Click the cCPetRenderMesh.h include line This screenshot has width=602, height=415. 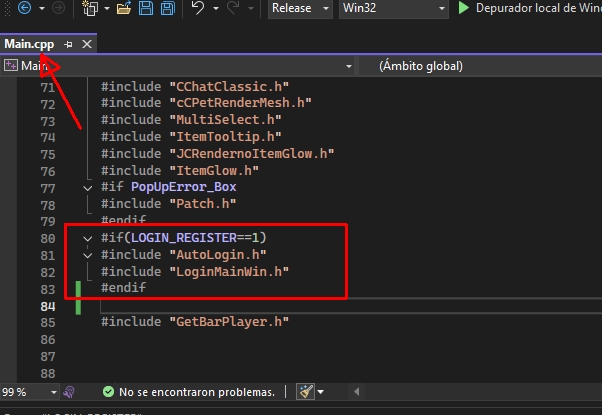[206, 103]
